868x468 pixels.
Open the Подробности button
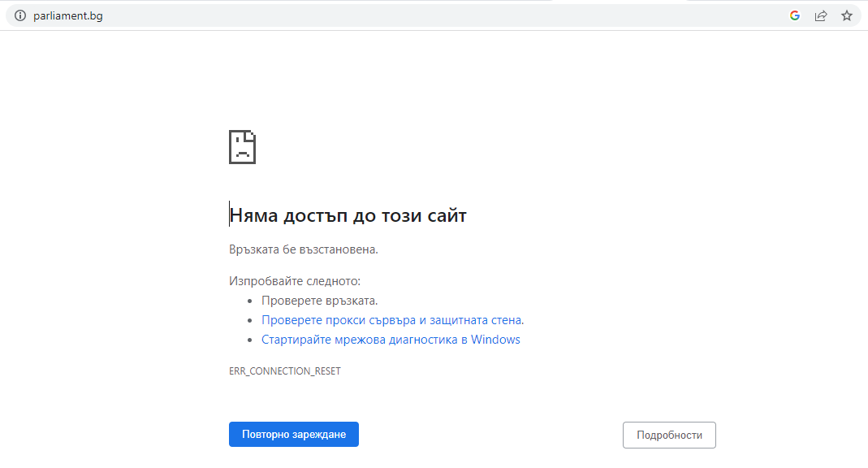(669, 435)
